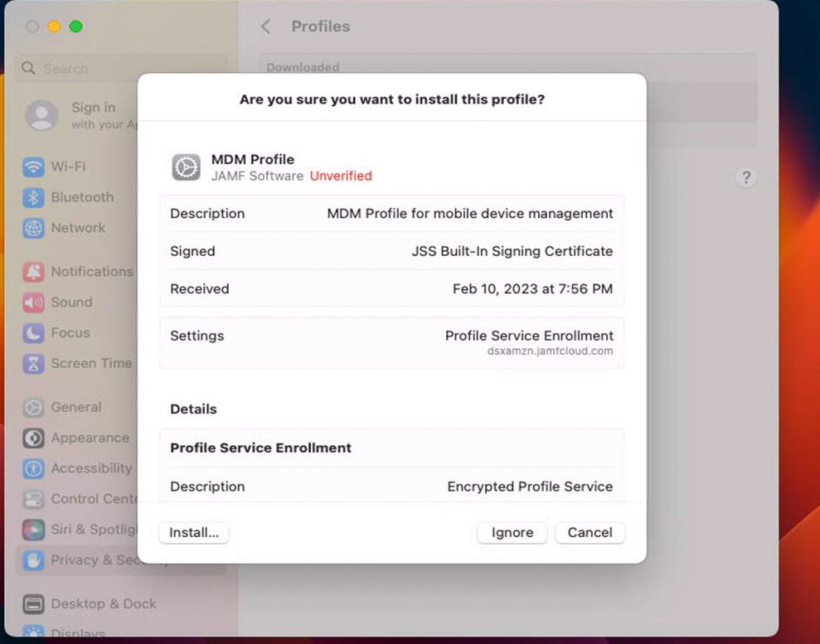Click the received date Feb 10, 2023
The image size is (820, 644).
tap(532, 289)
